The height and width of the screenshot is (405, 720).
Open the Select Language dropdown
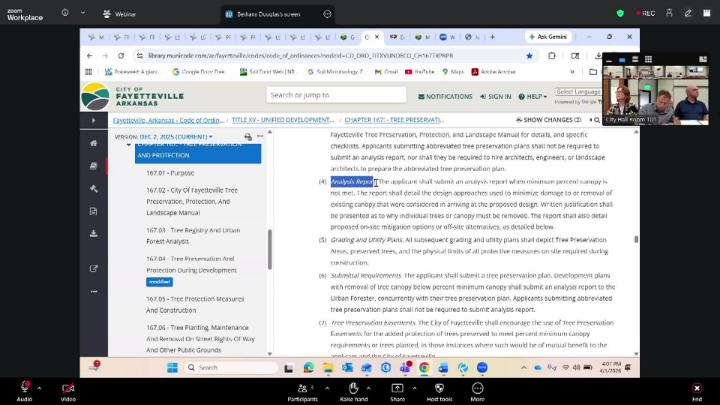576,92
